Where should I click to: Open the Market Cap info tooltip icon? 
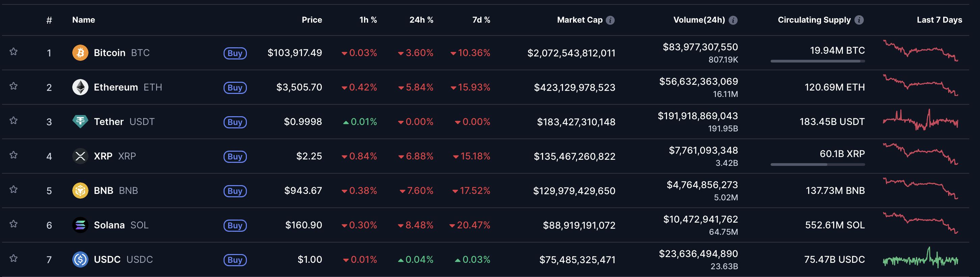(x=610, y=20)
